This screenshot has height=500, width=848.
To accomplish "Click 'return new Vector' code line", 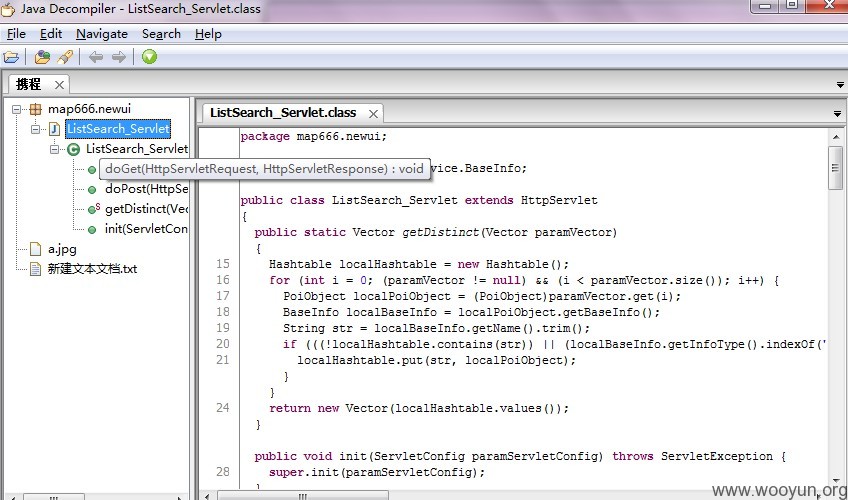I will coord(419,409).
